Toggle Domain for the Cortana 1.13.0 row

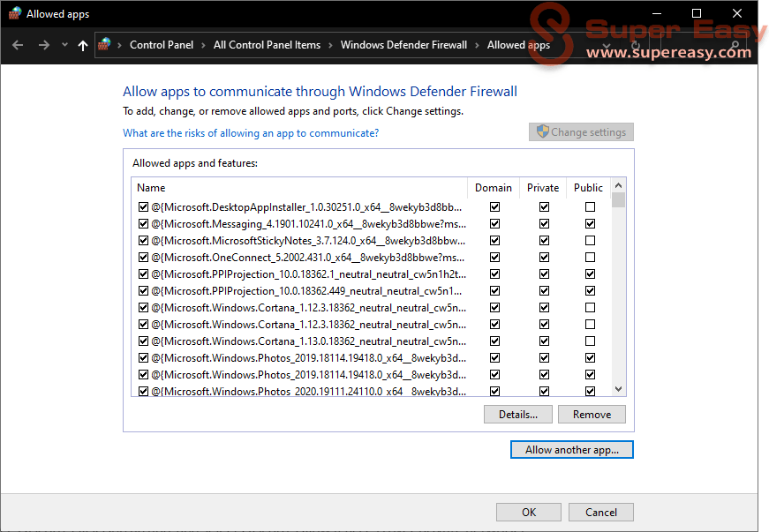tap(494, 341)
